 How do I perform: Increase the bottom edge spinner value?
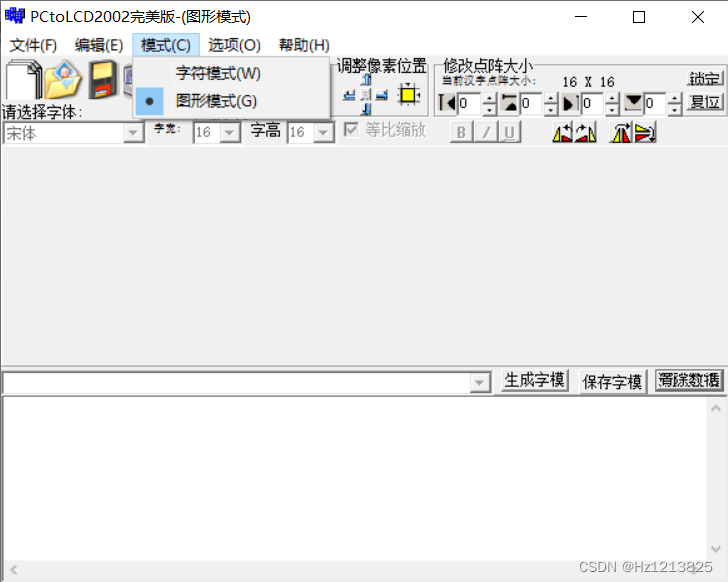[675, 98]
